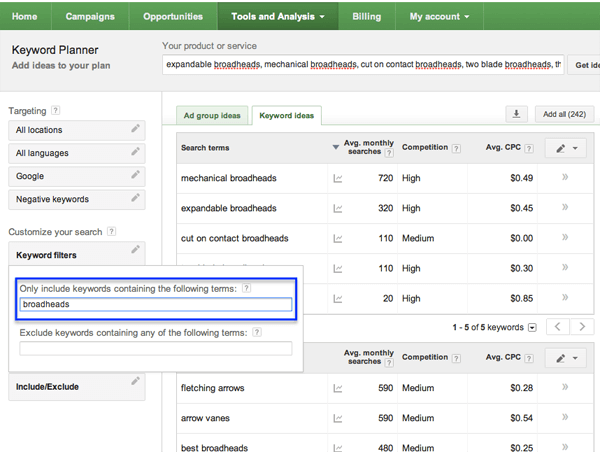Focus the product or service input

(x=363, y=64)
